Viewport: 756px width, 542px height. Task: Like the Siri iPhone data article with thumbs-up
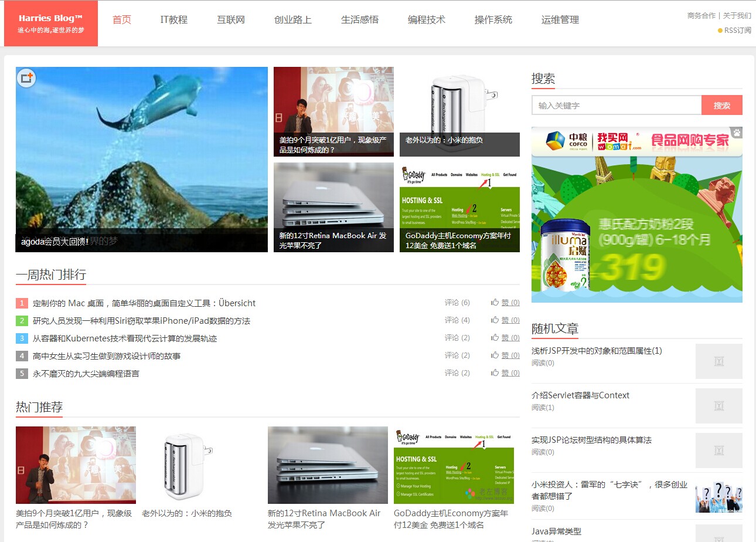pos(495,320)
